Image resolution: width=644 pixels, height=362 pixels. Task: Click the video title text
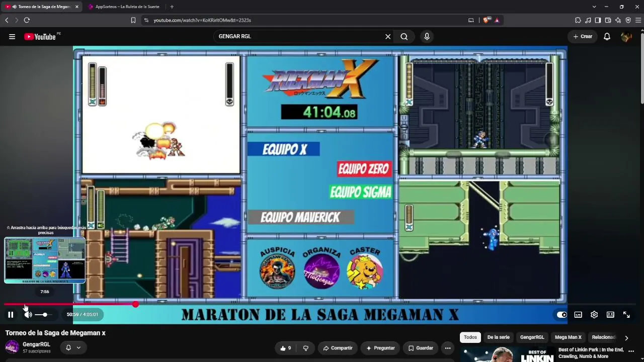(55, 333)
